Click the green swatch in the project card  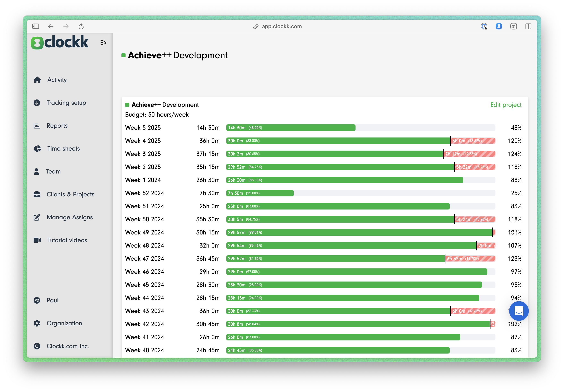(x=127, y=105)
